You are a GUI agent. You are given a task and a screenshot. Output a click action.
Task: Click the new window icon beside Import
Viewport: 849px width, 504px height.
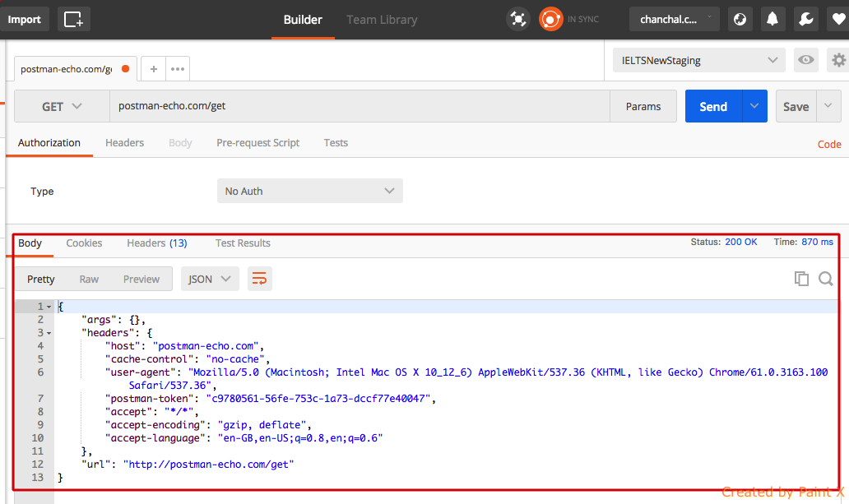pyautogui.click(x=73, y=19)
